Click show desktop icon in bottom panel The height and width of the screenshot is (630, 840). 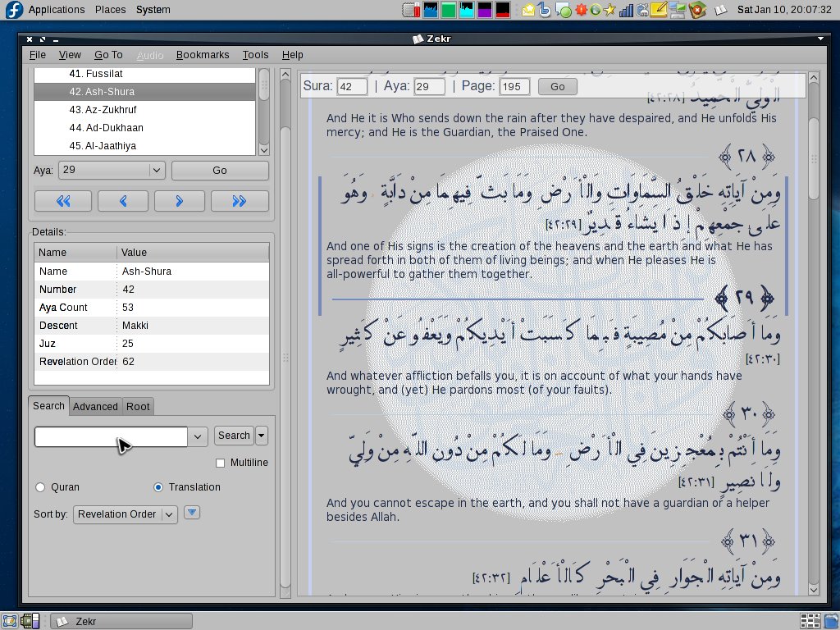coord(10,621)
